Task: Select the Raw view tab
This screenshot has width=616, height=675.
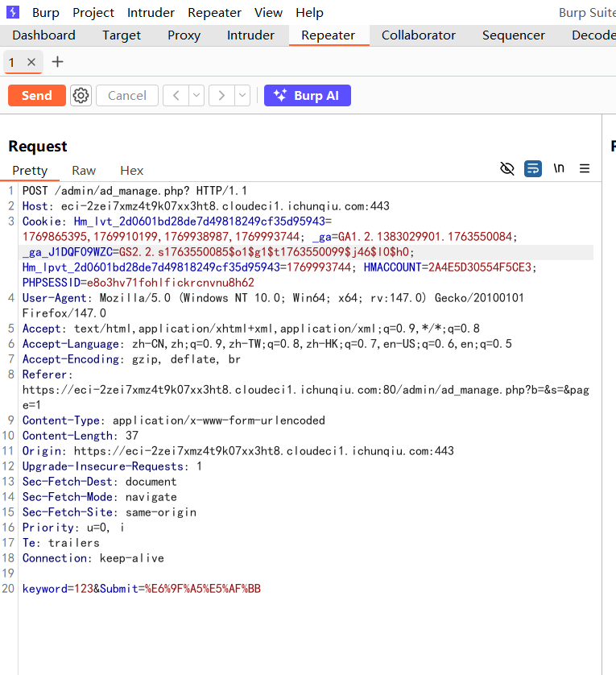Action: [84, 171]
